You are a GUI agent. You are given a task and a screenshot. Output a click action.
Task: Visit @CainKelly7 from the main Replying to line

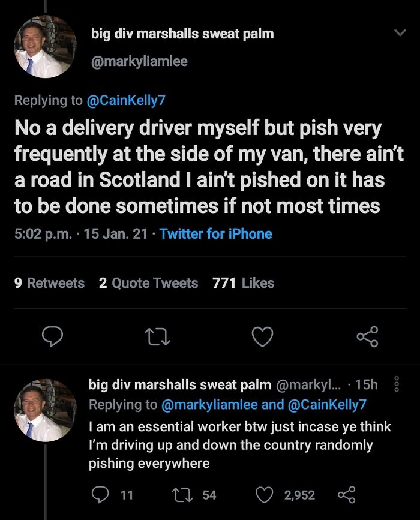point(126,100)
